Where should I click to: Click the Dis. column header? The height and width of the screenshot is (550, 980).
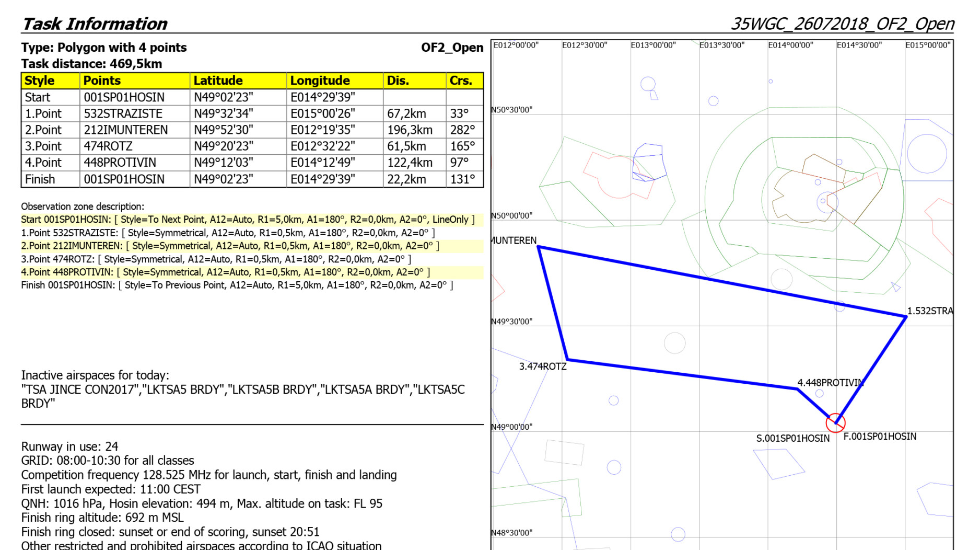coord(398,81)
